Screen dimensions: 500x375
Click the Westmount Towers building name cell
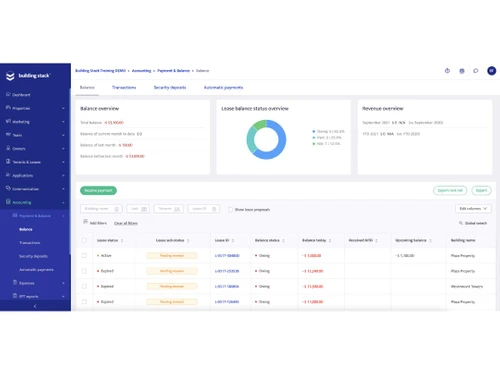[467, 286]
